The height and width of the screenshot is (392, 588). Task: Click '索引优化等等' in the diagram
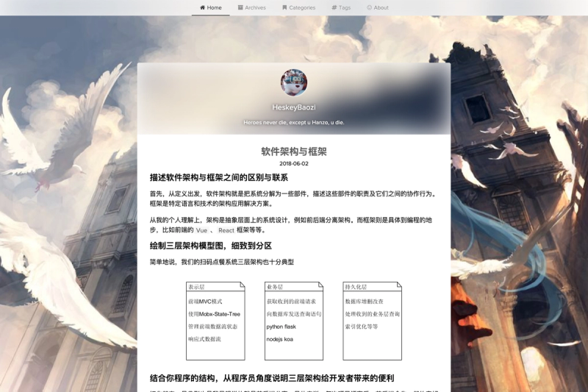[362, 327]
